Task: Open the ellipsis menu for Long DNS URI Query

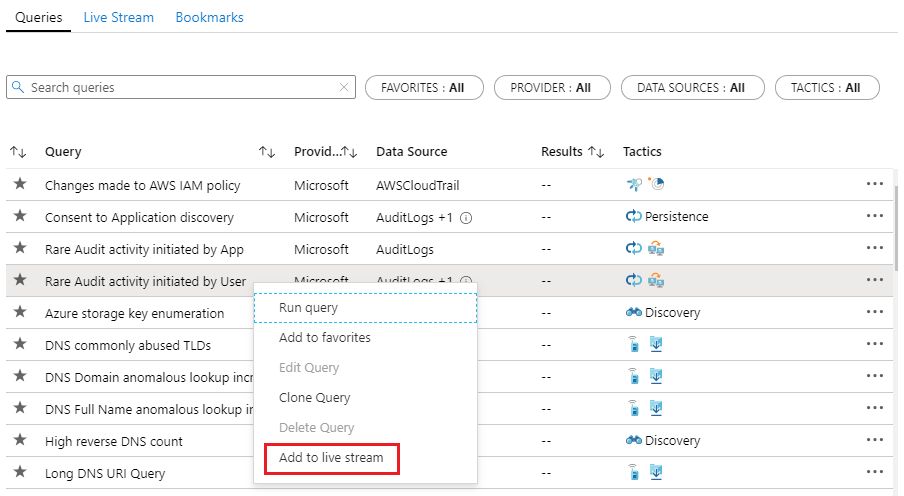Action: click(875, 473)
